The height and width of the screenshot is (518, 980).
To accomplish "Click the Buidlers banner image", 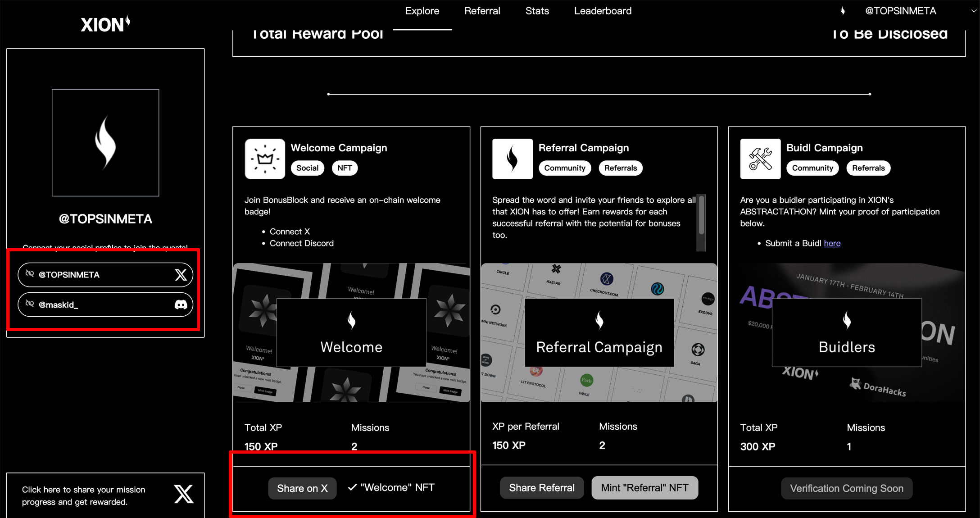I will pos(847,332).
